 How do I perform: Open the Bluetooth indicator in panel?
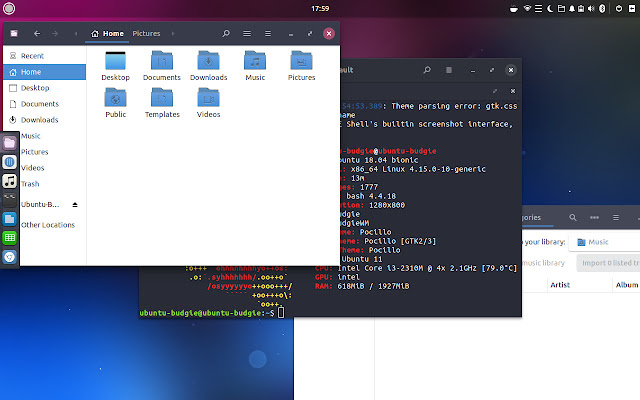pyautogui.click(x=602, y=9)
